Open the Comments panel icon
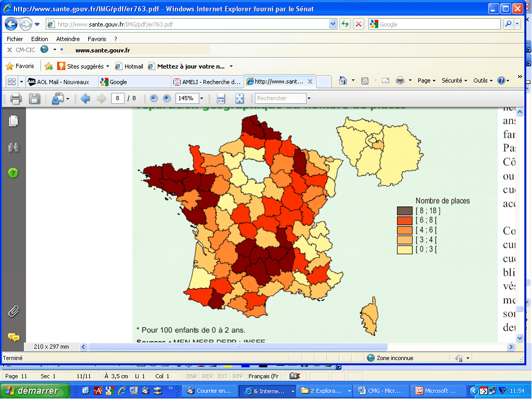The height and width of the screenshot is (399, 532). (14, 337)
